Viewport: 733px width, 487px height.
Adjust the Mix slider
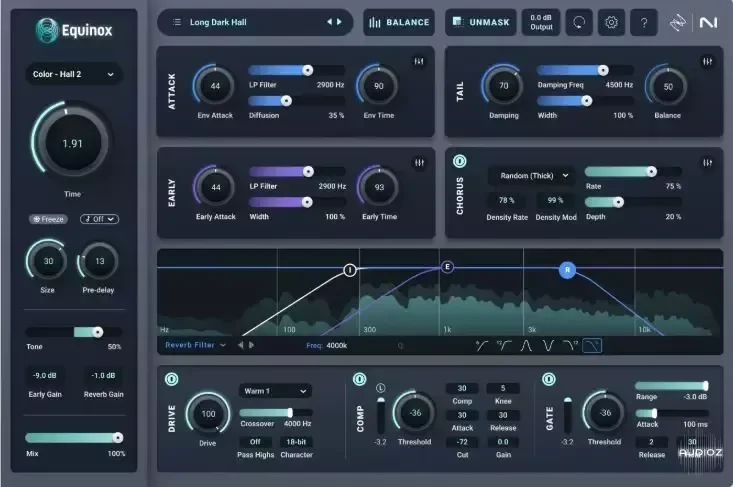[x=74, y=437]
